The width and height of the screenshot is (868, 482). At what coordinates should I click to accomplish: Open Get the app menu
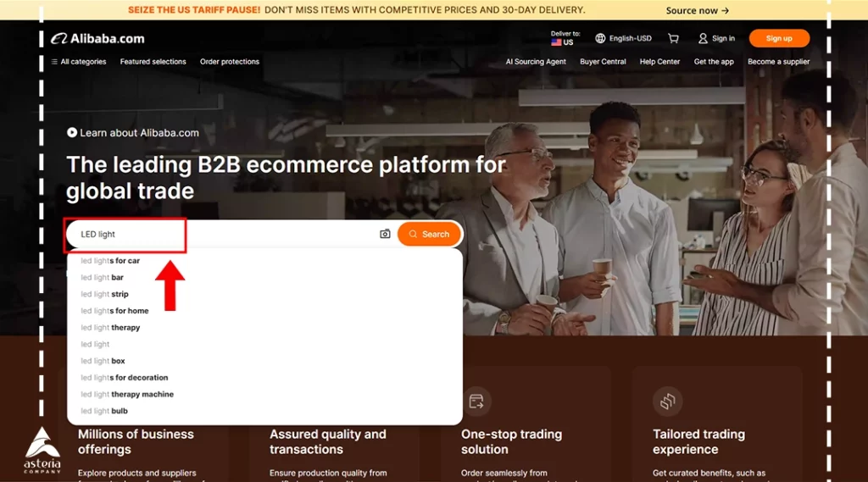pyautogui.click(x=714, y=62)
